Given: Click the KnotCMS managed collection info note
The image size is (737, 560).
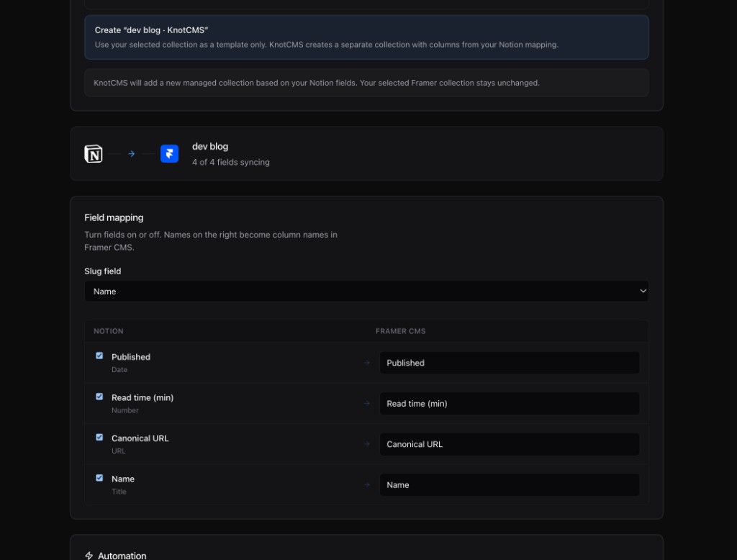Looking at the screenshot, I should (366, 83).
